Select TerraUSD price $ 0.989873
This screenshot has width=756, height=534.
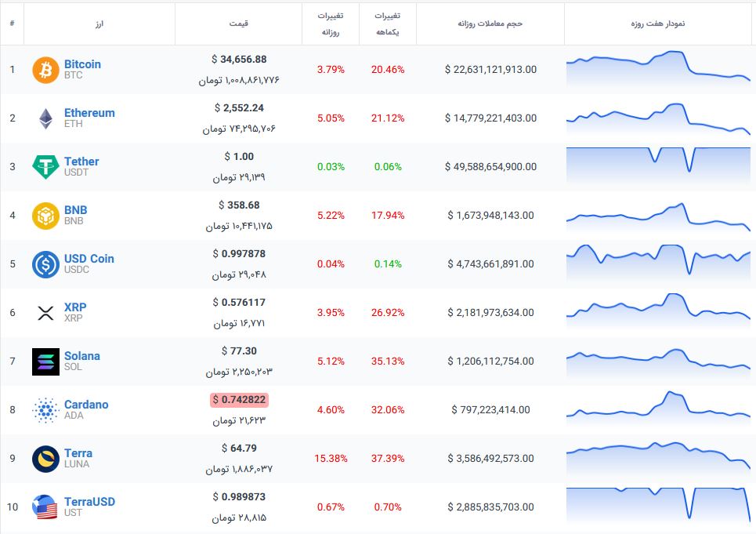pyautogui.click(x=239, y=497)
